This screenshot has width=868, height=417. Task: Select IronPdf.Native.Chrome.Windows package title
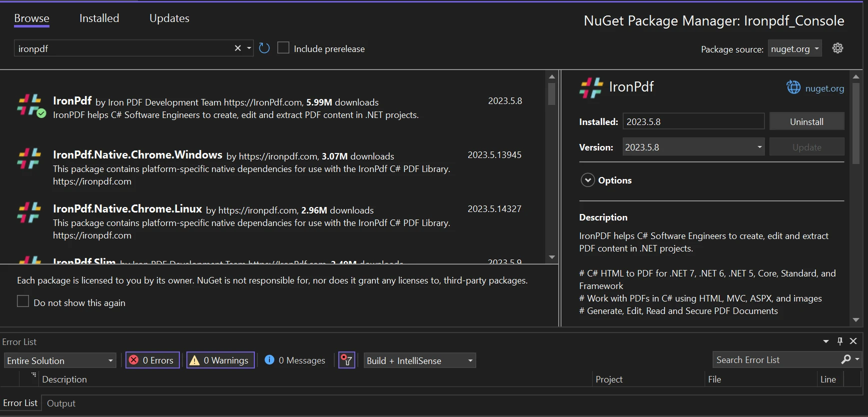[x=137, y=154]
